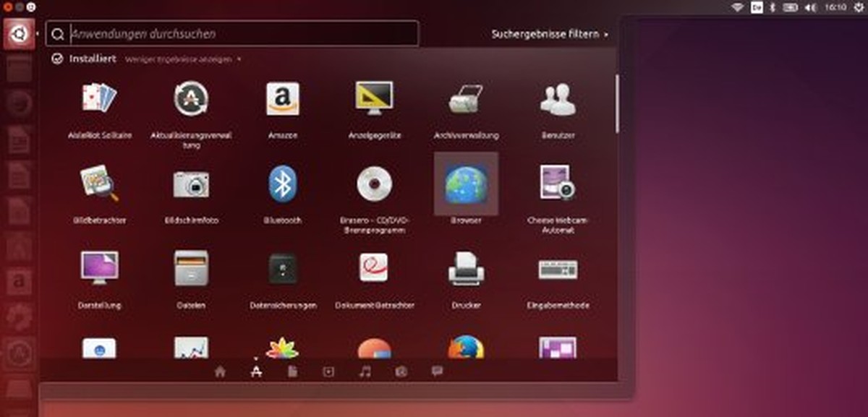
Task: Launch Aktualisierungsverwaltung update manager
Action: (192, 98)
